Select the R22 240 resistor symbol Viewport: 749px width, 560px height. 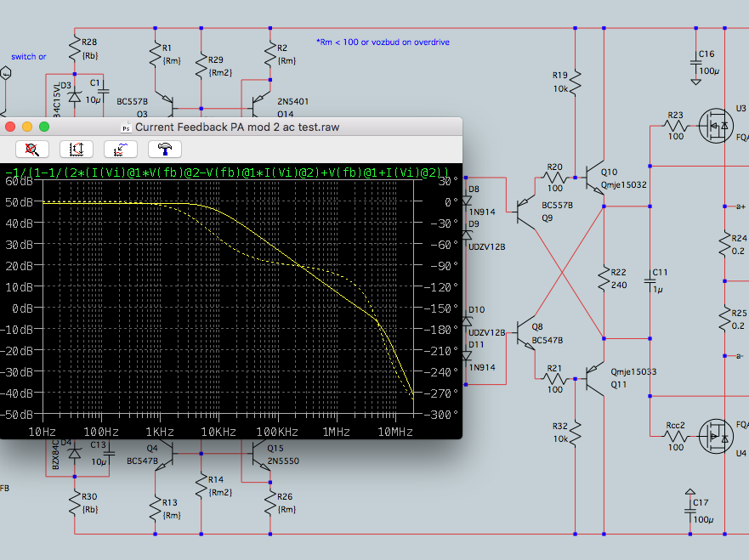coord(604,279)
